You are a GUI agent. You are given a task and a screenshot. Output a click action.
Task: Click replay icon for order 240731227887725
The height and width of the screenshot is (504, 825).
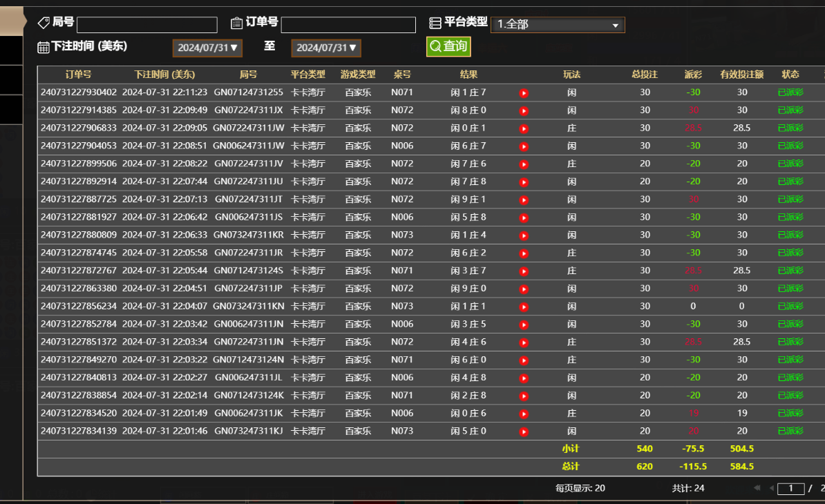524,200
